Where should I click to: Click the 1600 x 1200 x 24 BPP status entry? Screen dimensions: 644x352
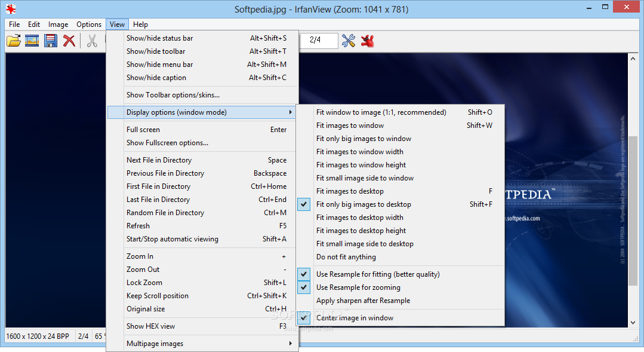click(x=38, y=336)
